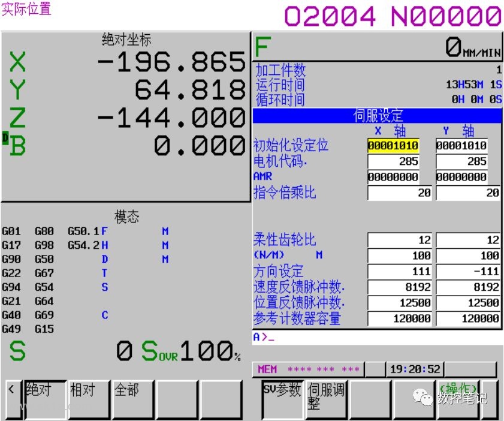This screenshot has height=421, width=504.
Task: Click the modal code G69
Action: pyautogui.click(x=44, y=315)
